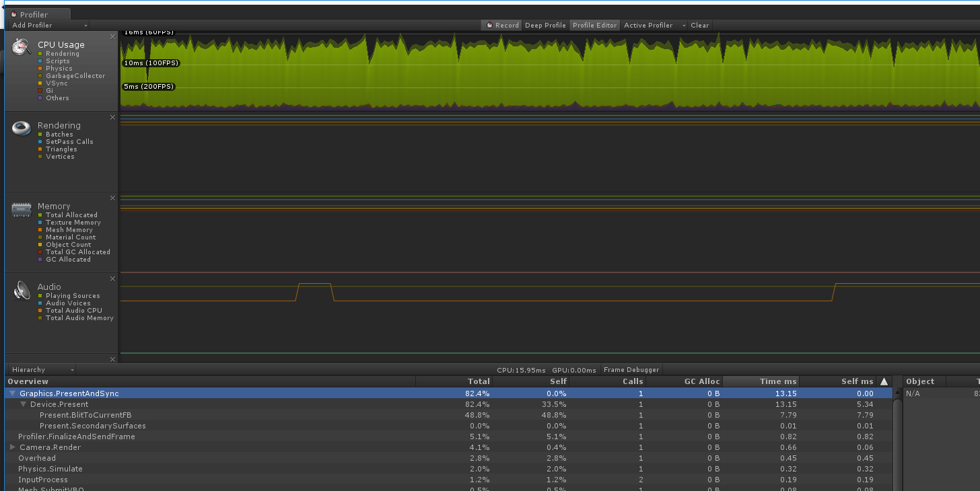Click the Total Audio CPU color swatch
Viewport: 980px width, 491px height.
tap(40, 311)
